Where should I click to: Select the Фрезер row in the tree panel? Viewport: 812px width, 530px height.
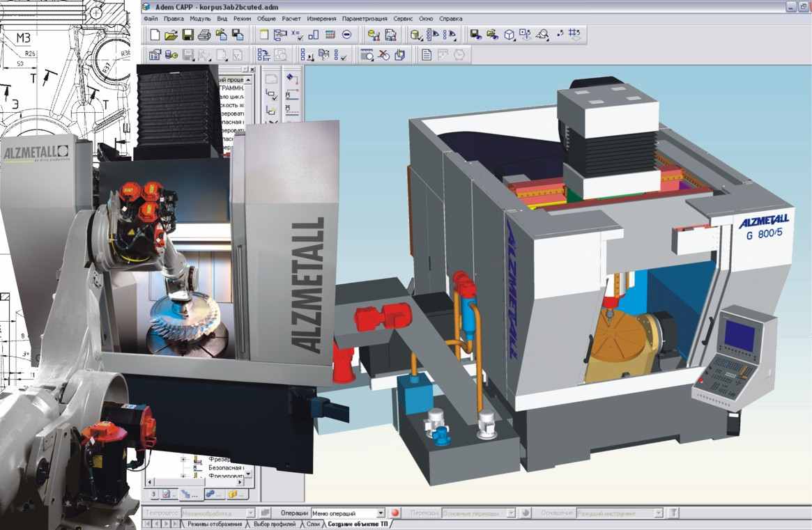pyautogui.click(x=219, y=460)
